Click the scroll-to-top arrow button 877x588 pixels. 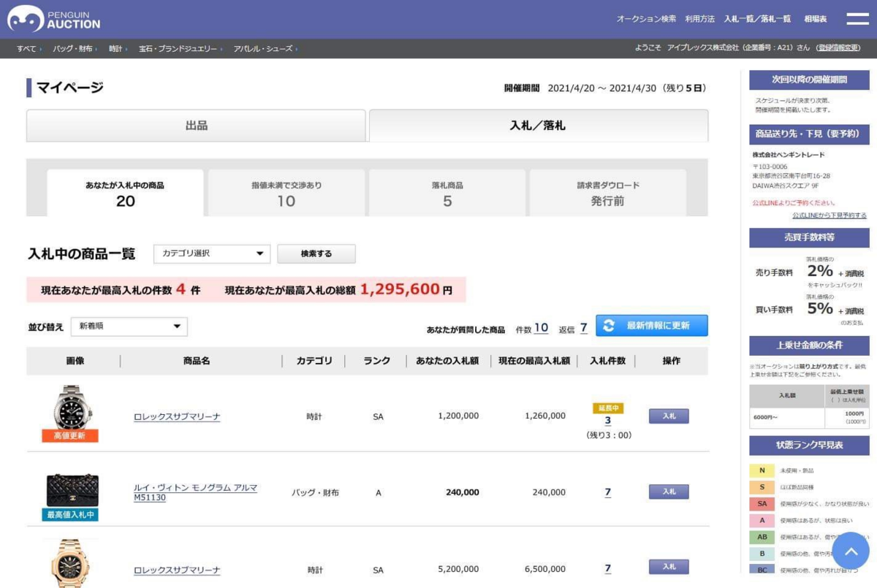(851, 551)
